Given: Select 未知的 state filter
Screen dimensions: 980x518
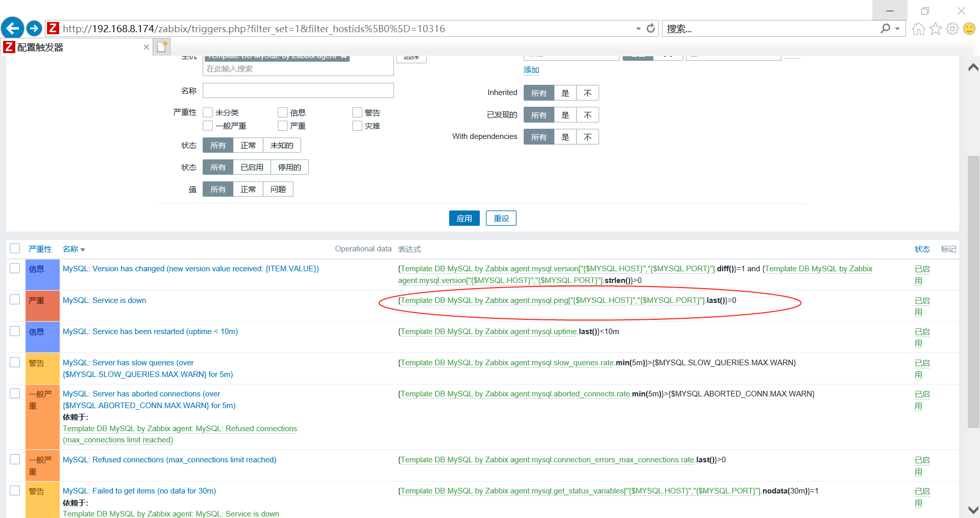Looking at the screenshot, I should click(x=282, y=145).
